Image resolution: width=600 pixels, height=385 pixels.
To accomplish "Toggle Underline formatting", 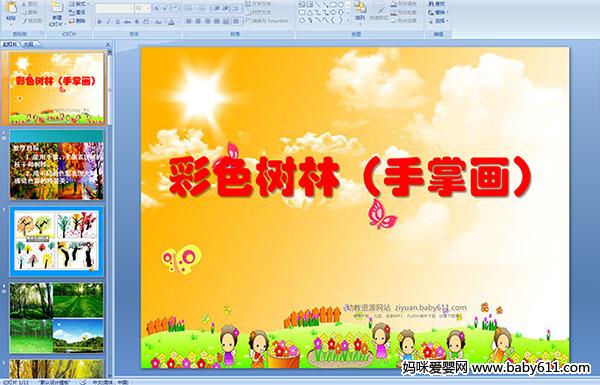I will click(117, 22).
